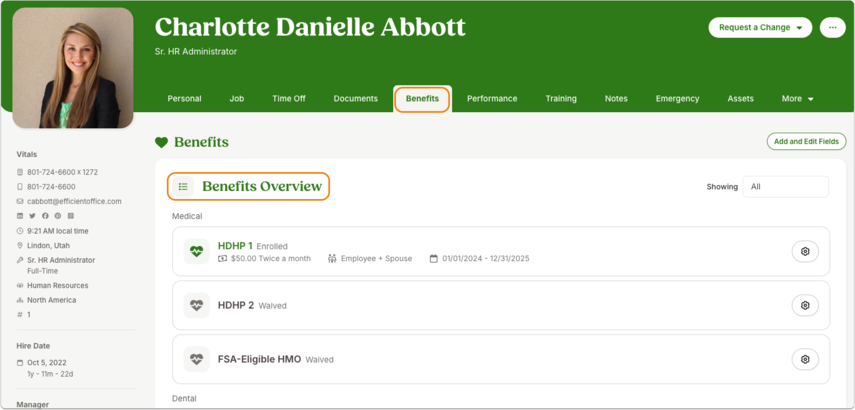855x410 pixels.
Task: Click the Benefits Overview heading
Action: click(x=262, y=186)
